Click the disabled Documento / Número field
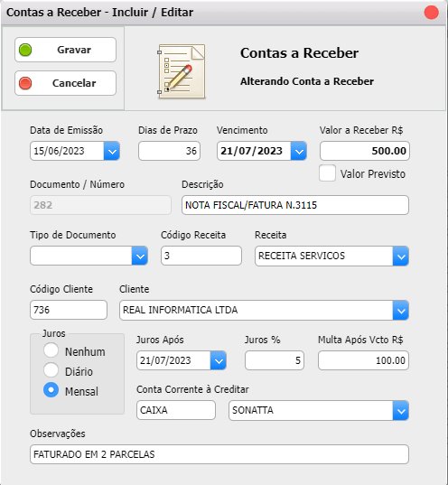Viewport: 448px width, 485px height. click(100, 205)
